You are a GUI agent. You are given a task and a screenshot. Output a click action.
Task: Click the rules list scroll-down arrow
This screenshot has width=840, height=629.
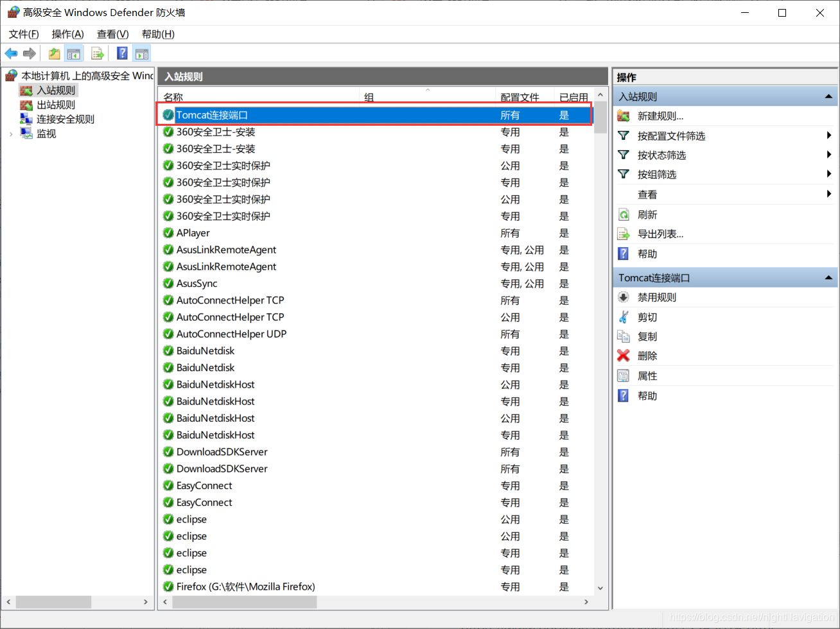click(600, 587)
